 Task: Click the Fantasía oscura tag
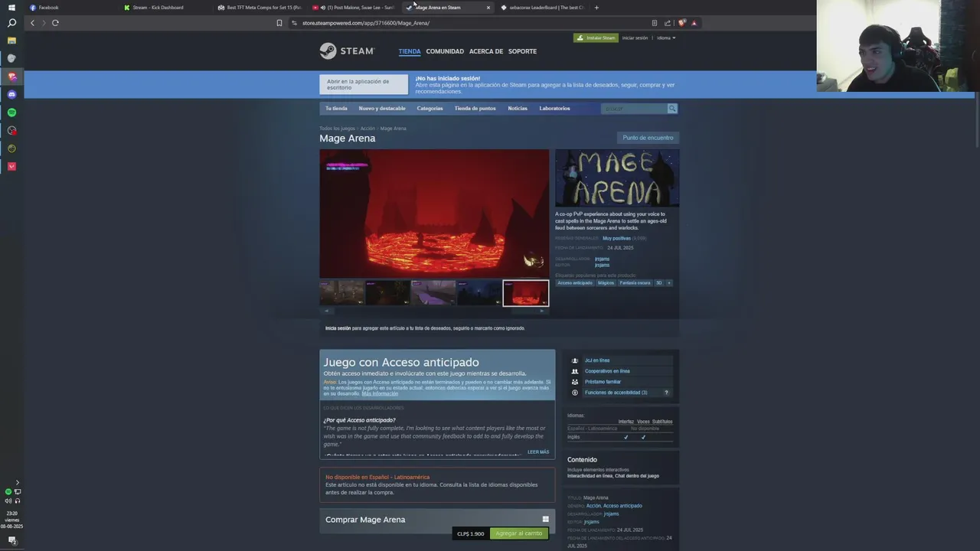[x=635, y=283]
